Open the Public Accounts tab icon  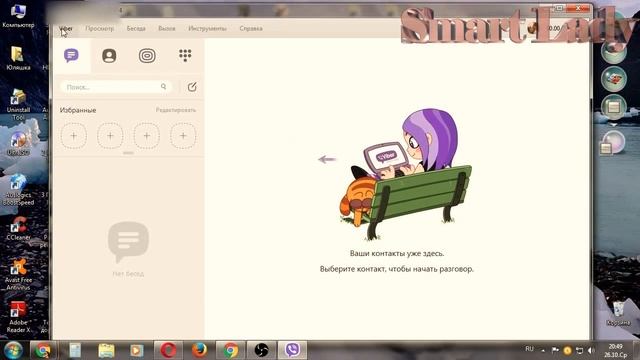(147, 56)
